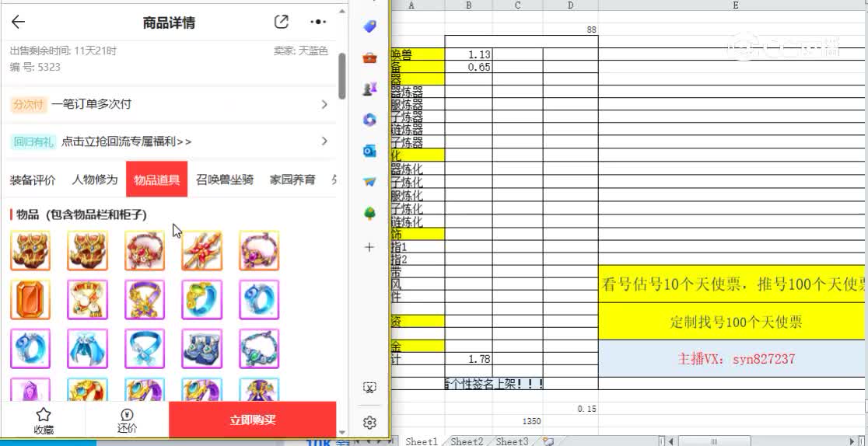Open the Microsoft 365 sidebar icon

point(369,119)
